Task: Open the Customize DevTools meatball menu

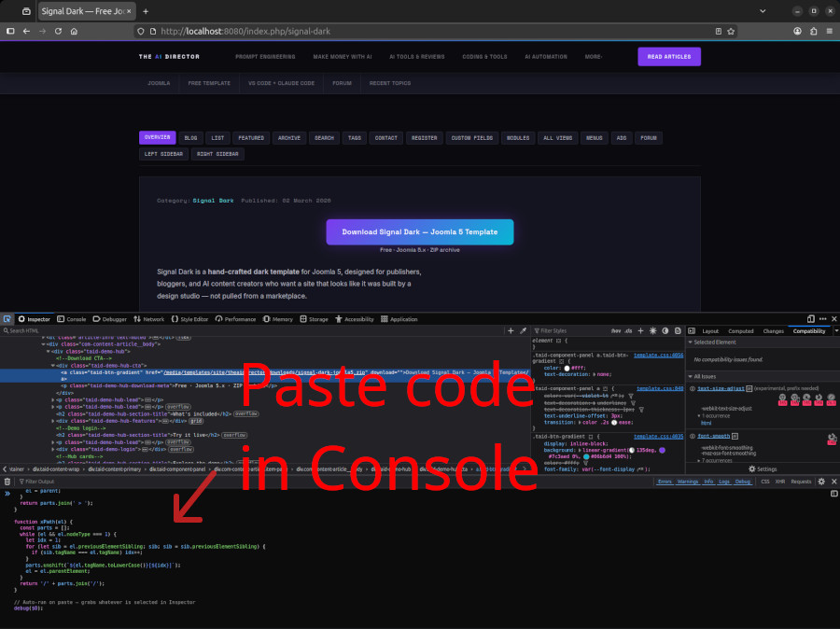Action: (x=823, y=318)
